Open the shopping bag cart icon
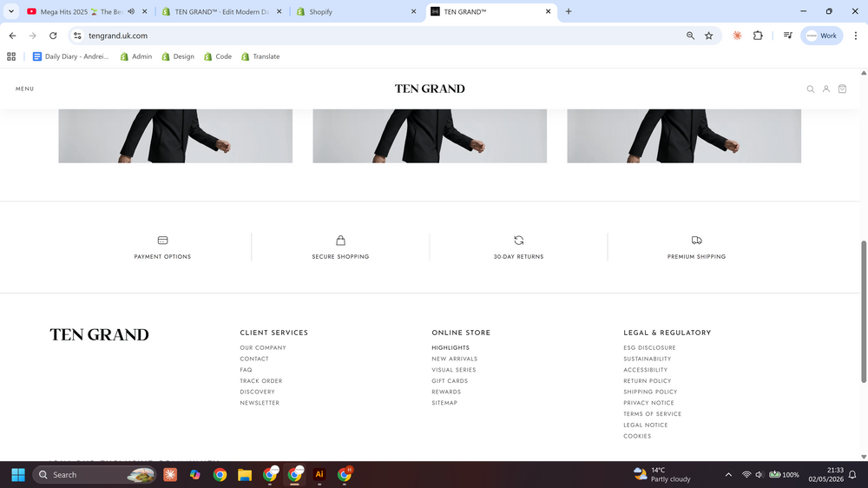 tap(842, 89)
